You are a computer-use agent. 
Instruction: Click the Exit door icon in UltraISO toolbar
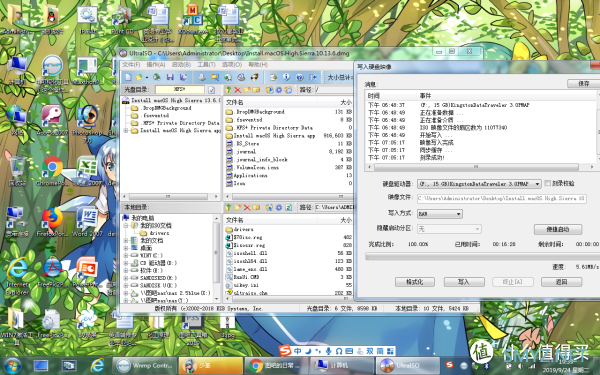[313, 77]
